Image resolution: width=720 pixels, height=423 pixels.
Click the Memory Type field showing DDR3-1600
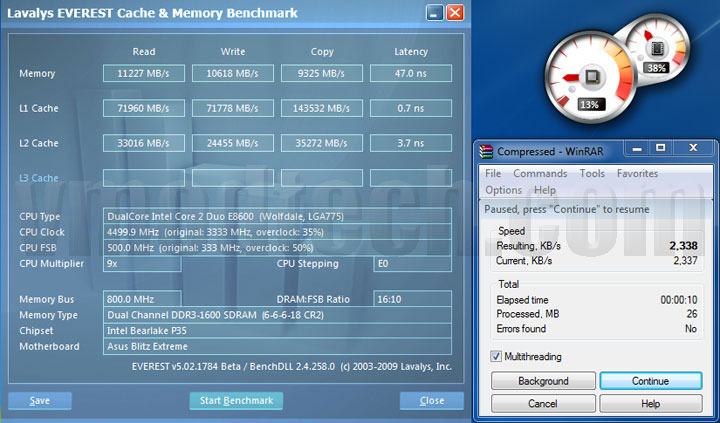[x=277, y=315]
